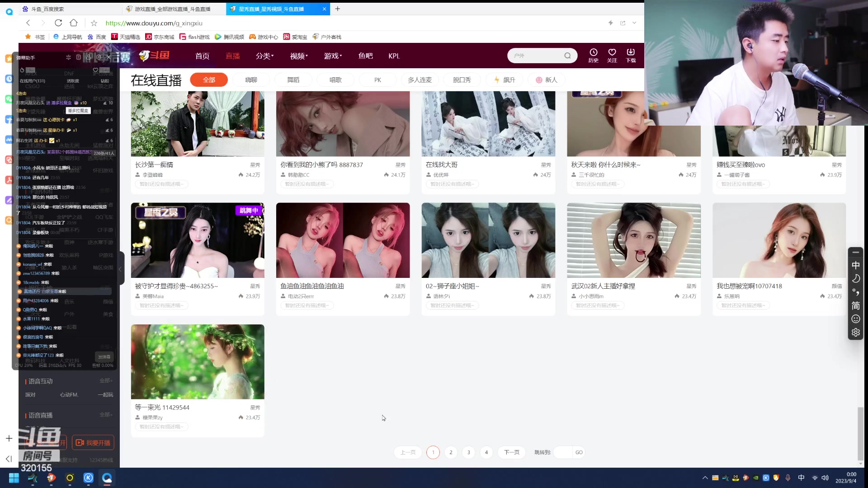Click the GO jump-to-page button

pos(579,452)
